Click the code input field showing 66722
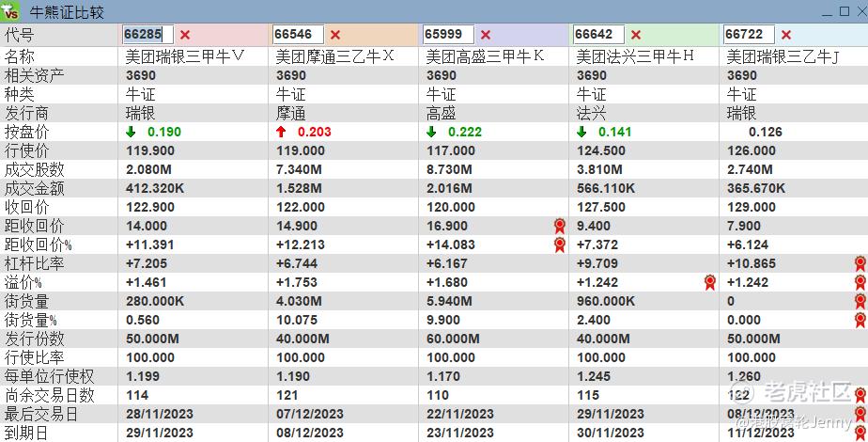Viewport: 868px width, 442px height. point(749,35)
